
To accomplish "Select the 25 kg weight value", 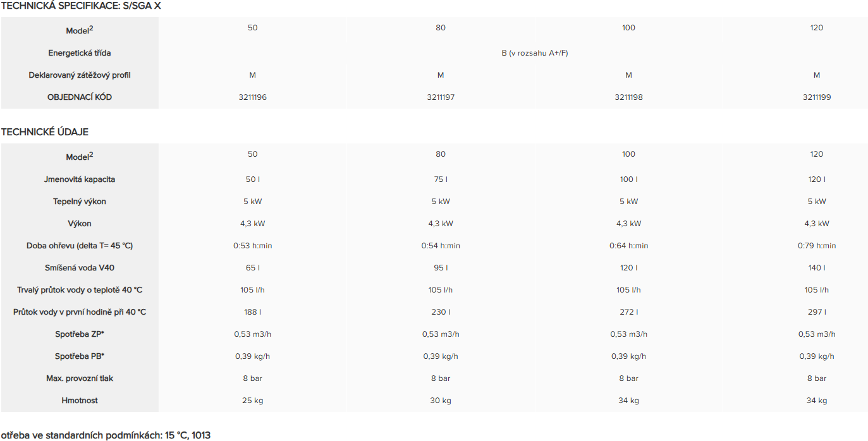I will (x=253, y=401).
